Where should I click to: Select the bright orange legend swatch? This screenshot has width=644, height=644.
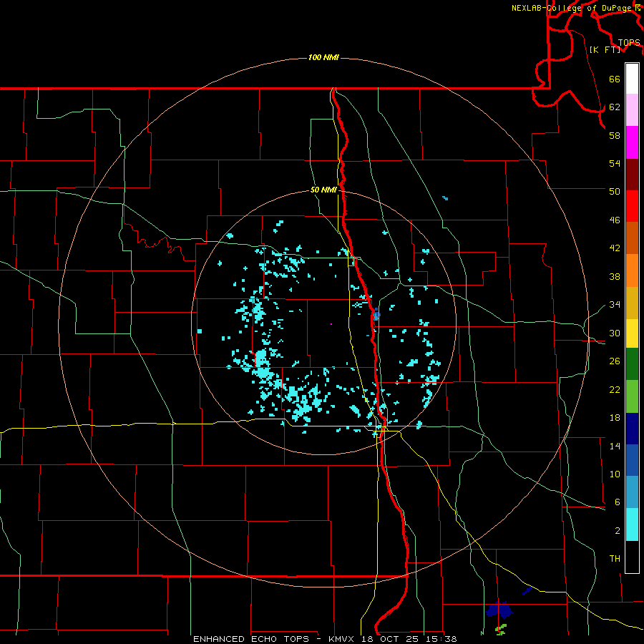pyautogui.click(x=632, y=270)
